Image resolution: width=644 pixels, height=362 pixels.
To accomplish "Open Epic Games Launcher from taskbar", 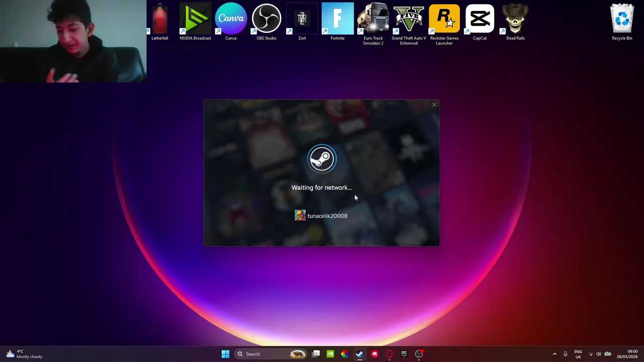I will [x=404, y=354].
